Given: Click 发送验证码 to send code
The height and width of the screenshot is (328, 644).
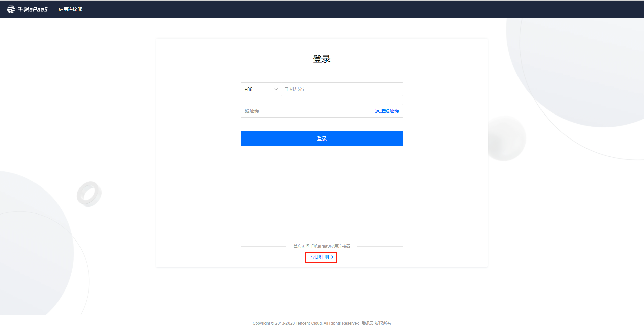Looking at the screenshot, I should (x=387, y=111).
